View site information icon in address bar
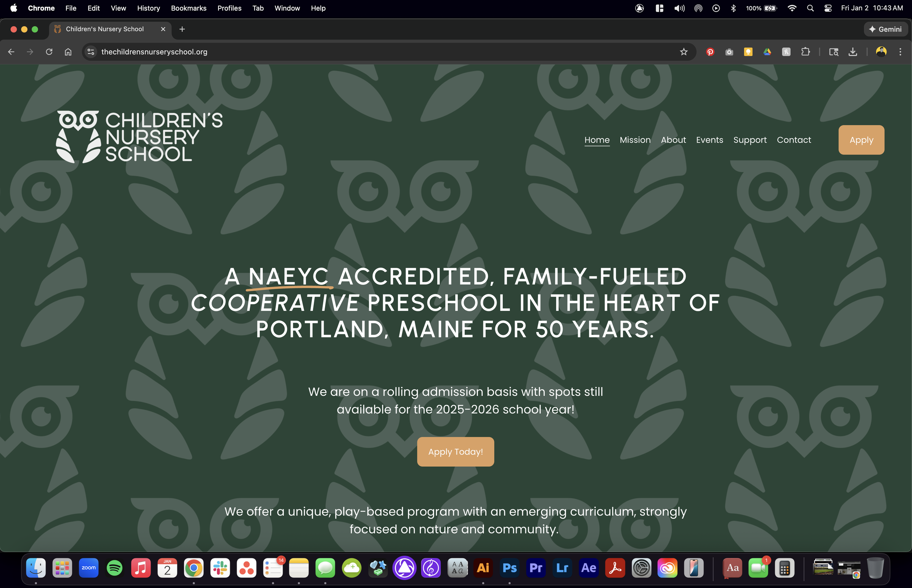This screenshot has width=912, height=588. (x=91, y=52)
